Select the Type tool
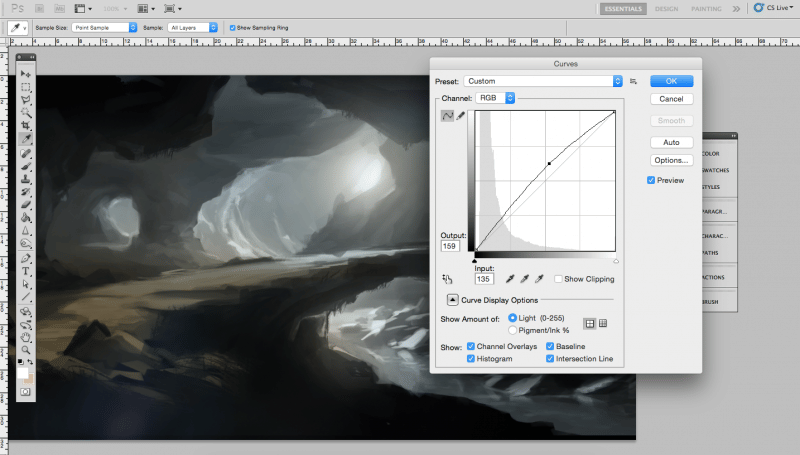 [26, 271]
